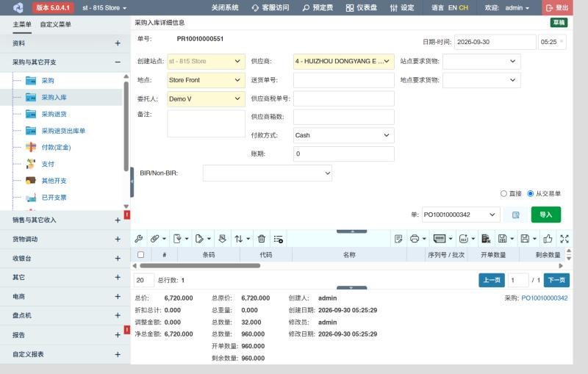Screen dimensions: 588x374
Task: Open the 站点要求货物 dropdown
Action: point(481,61)
